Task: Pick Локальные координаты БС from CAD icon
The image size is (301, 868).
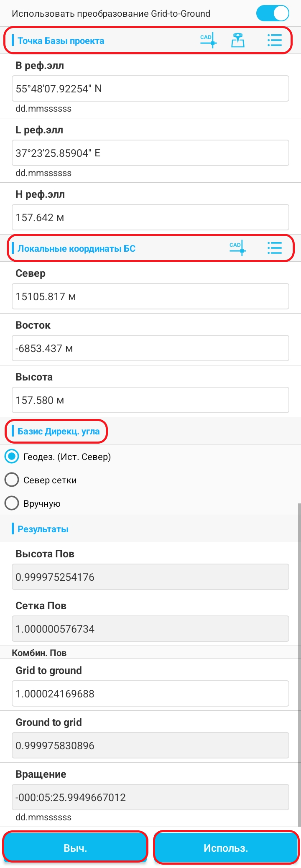Action: [x=237, y=248]
